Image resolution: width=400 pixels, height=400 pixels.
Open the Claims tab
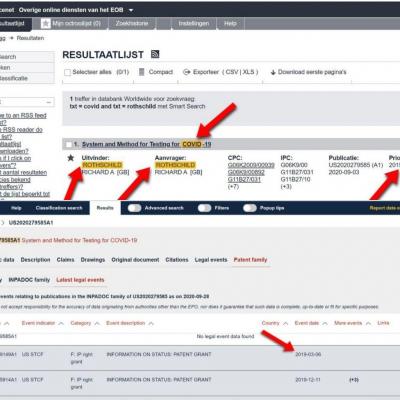(65, 260)
